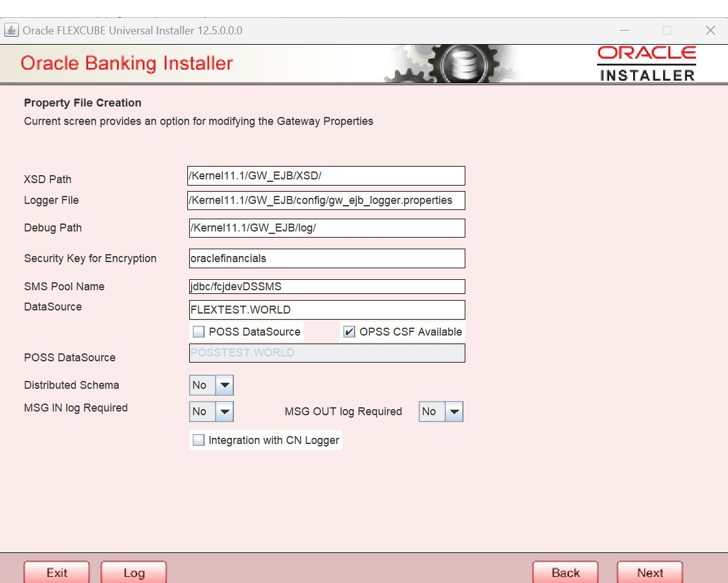The width and height of the screenshot is (728, 583).
Task: Edit the Security Key for Encryption field
Action: pos(327,258)
